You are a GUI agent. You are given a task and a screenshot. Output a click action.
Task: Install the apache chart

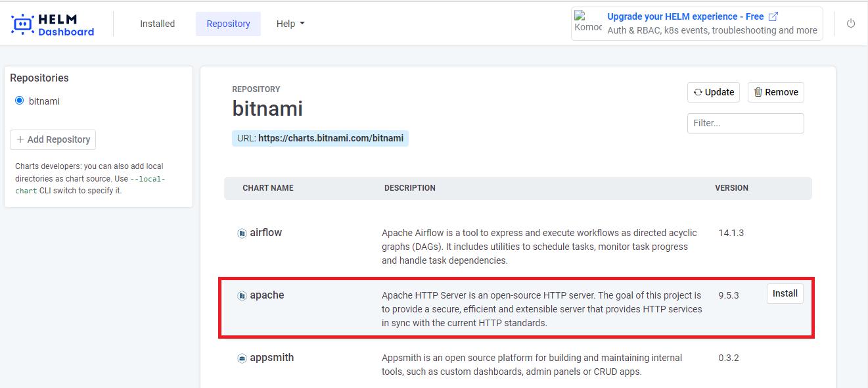point(785,293)
